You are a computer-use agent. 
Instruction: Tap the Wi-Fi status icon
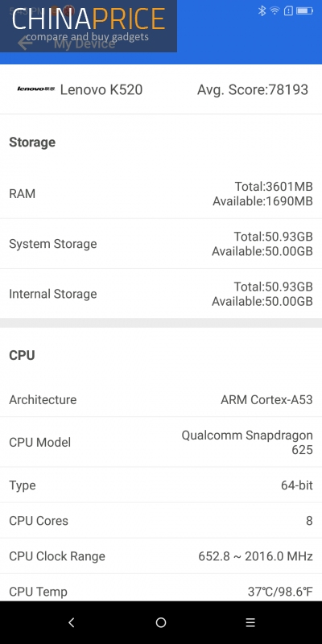[275, 10]
